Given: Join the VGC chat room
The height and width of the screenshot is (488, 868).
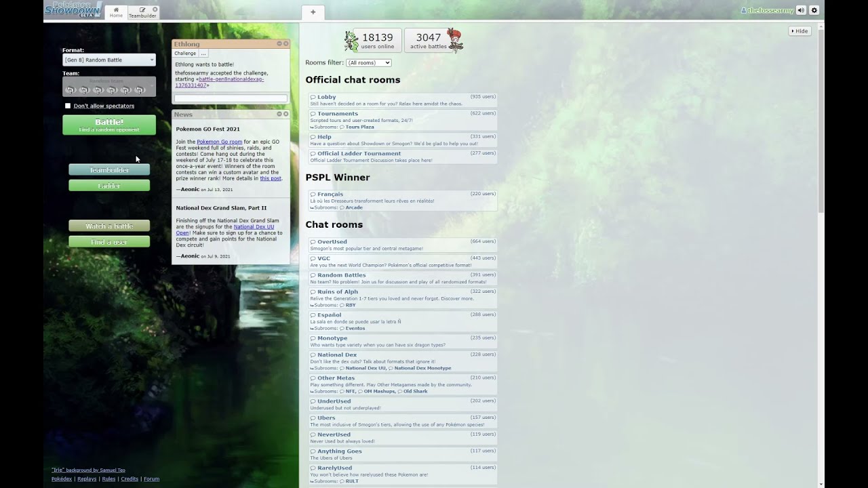Looking at the screenshot, I should [402, 262].
